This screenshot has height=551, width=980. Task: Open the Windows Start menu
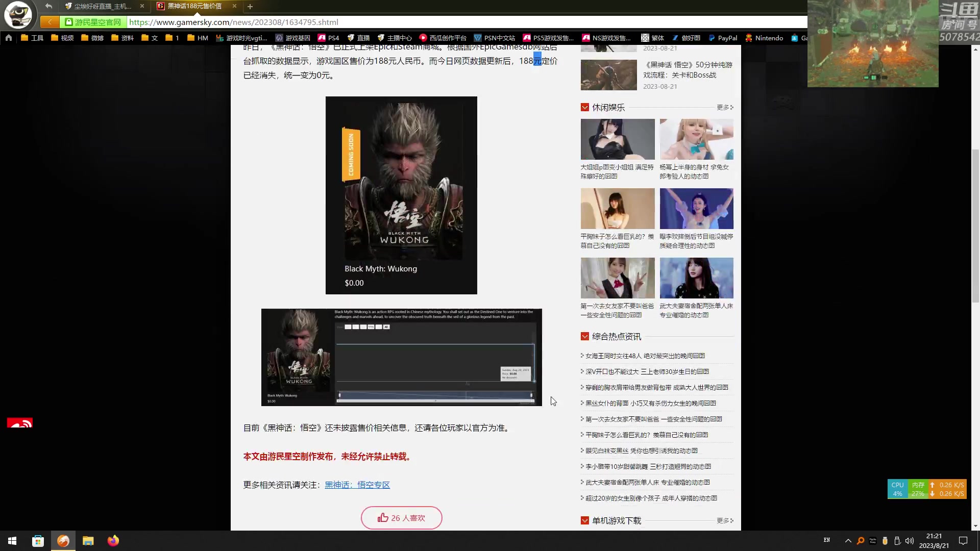pos(12,541)
